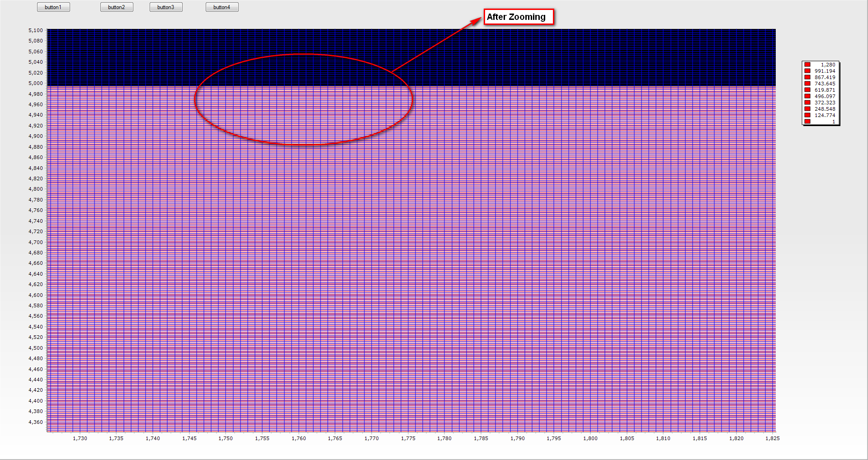
Task: Click y-axis label 5,000
Action: (x=36, y=83)
